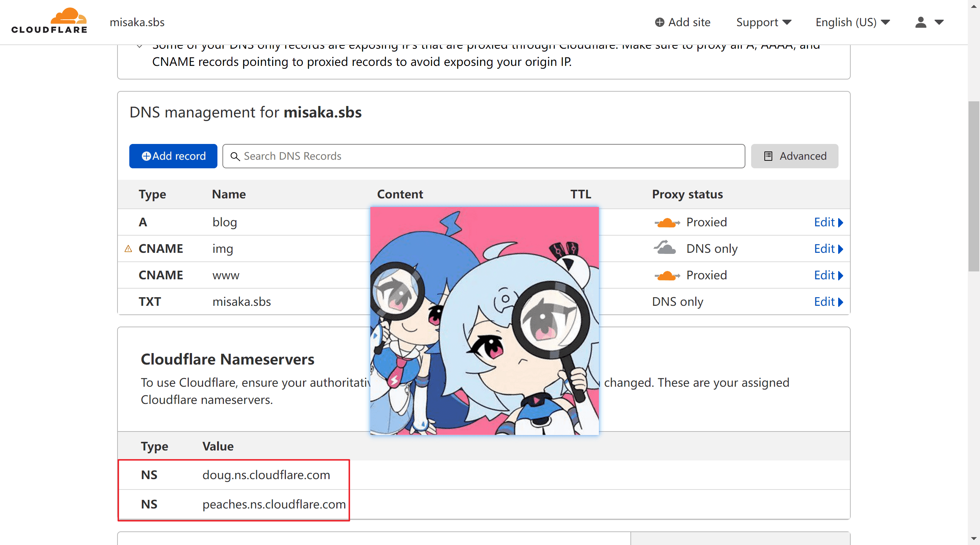Image resolution: width=980 pixels, height=545 pixels.
Task: Click the orange proxied cloud for blog
Action: (667, 222)
